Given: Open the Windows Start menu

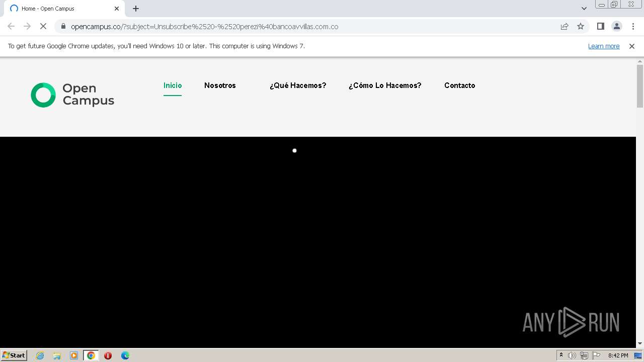Looking at the screenshot, I should click(x=14, y=355).
